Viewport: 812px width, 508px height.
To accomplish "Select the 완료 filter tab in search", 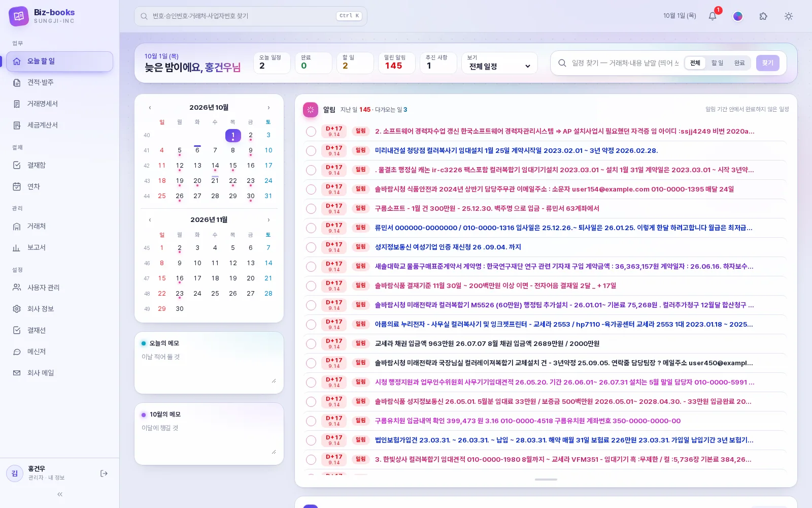I will tap(739, 63).
